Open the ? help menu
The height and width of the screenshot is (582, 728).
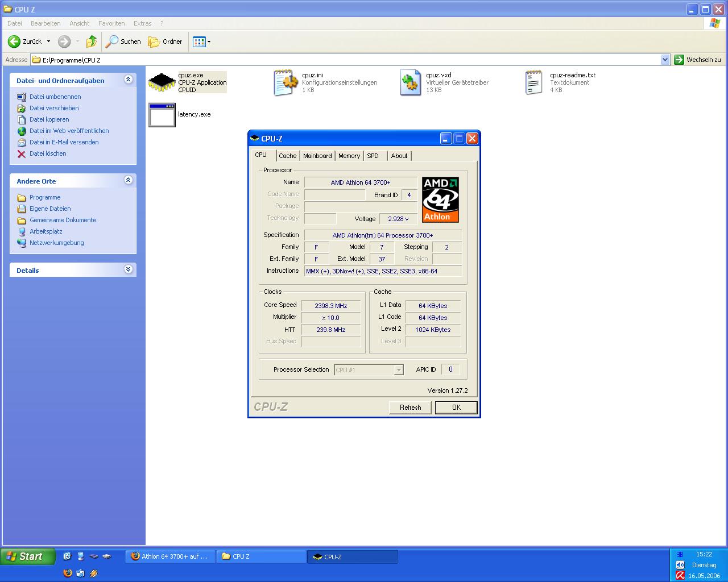pos(162,23)
